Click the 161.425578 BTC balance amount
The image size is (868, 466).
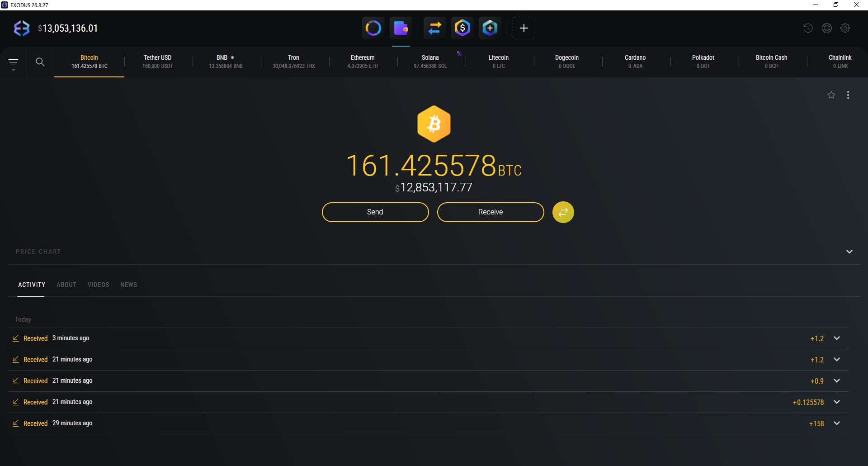pos(434,166)
